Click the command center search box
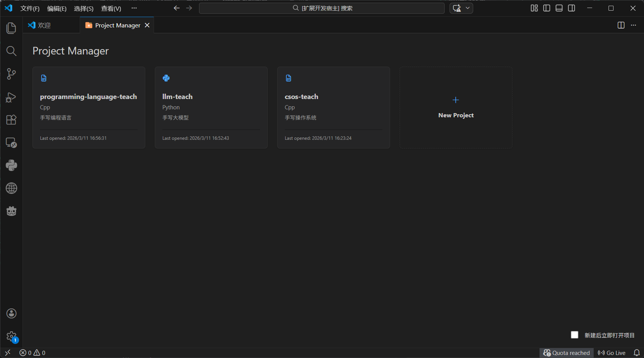This screenshot has height=358, width=644. (x=322, y=8)
